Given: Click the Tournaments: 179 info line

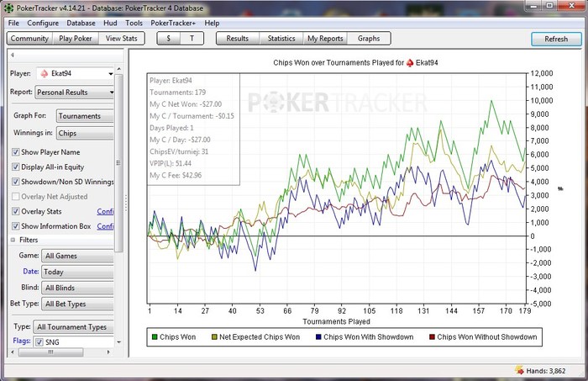Looking at the screenshot, I should (x=178, y=93).
